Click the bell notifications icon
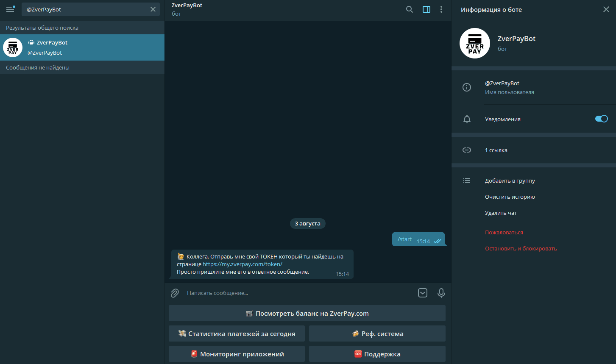 467,119
